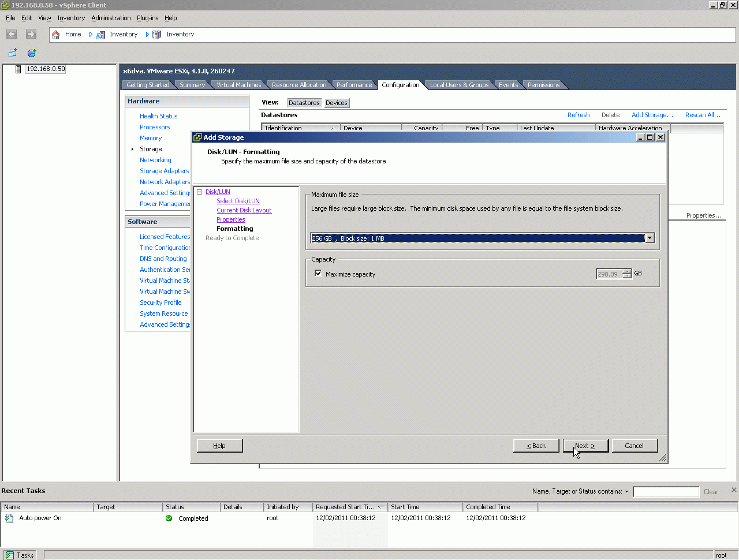Click the green Completed status icon
The height and width of the screenshot is (560, 739).
(169, 518)
